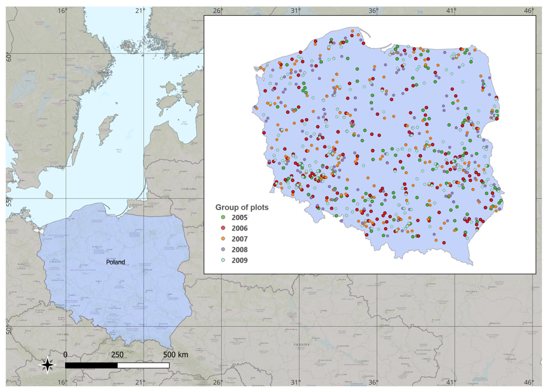Click the '2005' legend text

[240, 218]
